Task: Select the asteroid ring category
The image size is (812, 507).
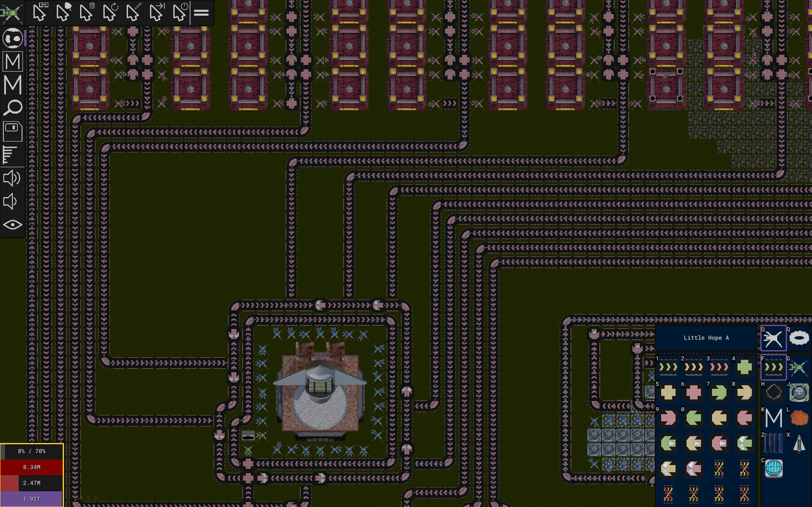Action: [799, 338]
